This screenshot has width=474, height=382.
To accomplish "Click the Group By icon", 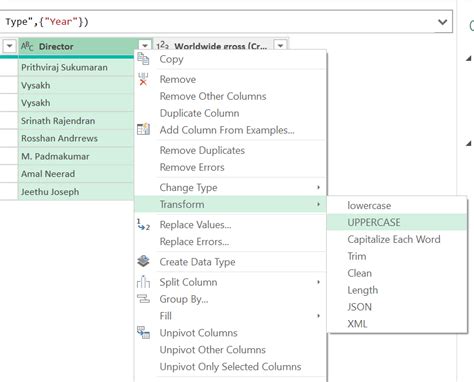I will (x=143, y=299).
